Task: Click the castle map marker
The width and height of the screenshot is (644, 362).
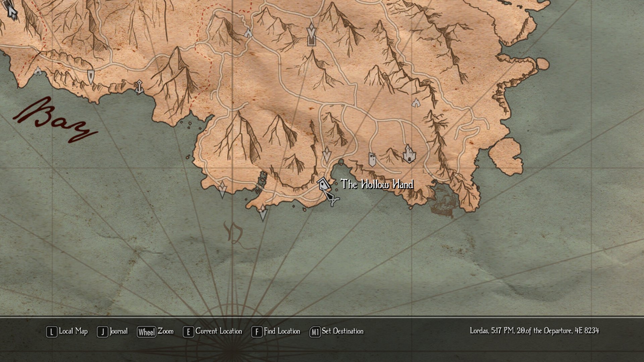Action: pyautogui.click(x=409, y=154)
